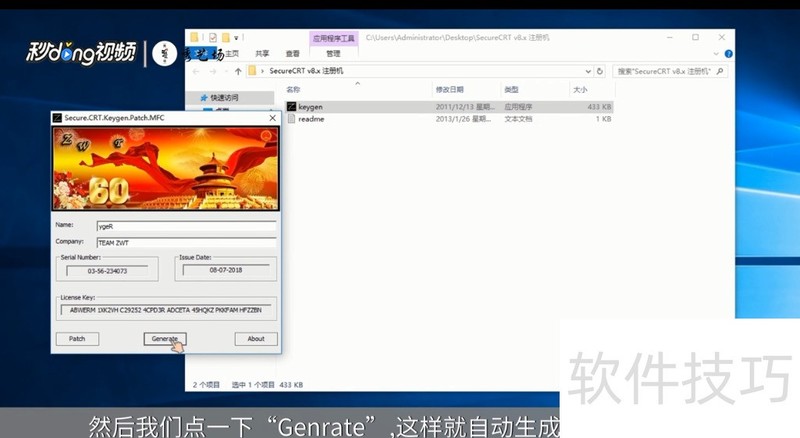Image resolution: width=800 pixels, height=438 pixels.
Task: Open the quick access toolbar customize dropdown
Action: tap(236, 38)
